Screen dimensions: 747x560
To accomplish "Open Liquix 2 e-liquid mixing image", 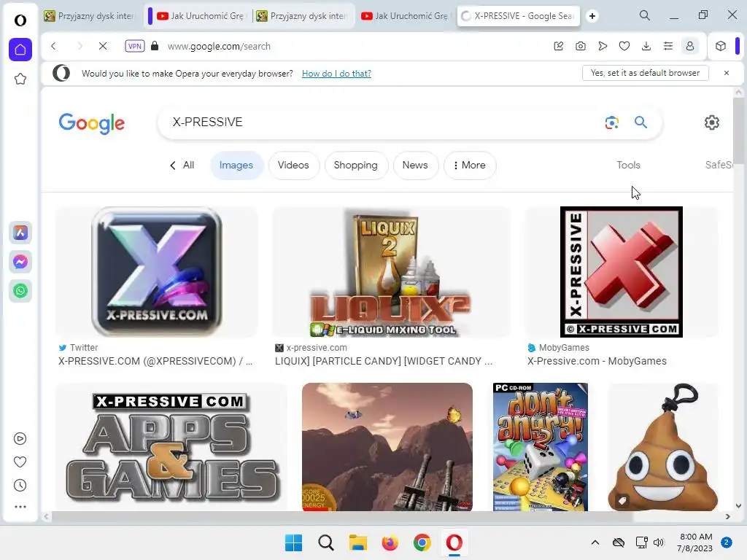I will (x=390, y=271).
